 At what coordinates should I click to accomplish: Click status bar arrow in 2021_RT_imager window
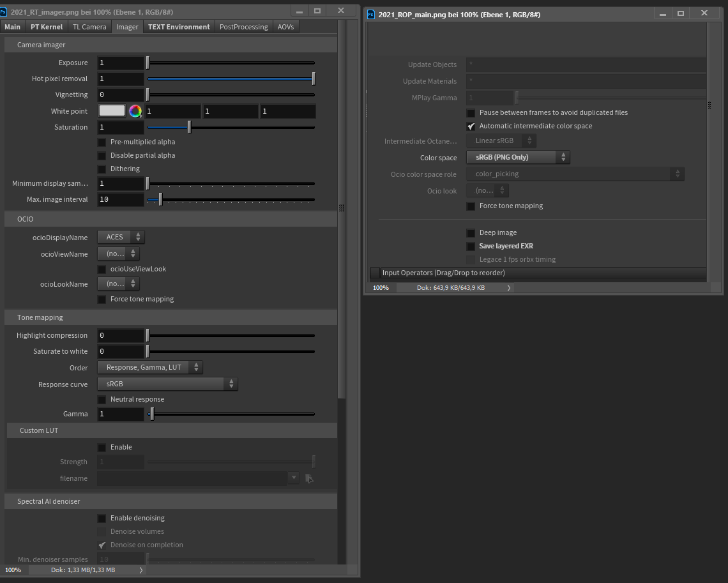(x=141, y=570)
